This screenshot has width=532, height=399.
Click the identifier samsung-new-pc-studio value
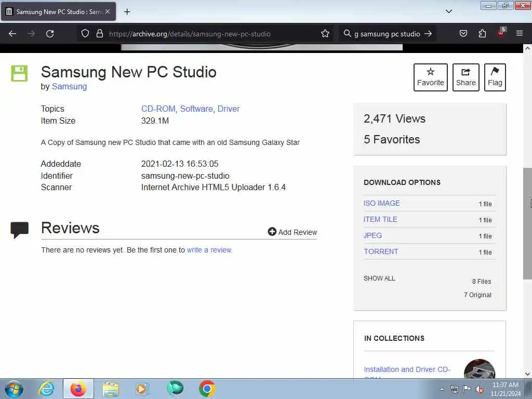185,176
